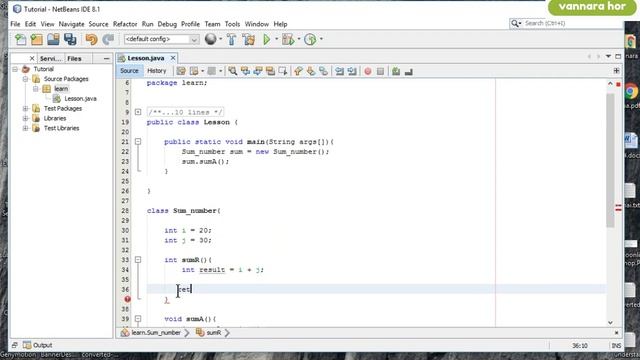Click in the Search (Ctrl+I) field
Viewport: 640px width, 360px height.
pos(571,24)
